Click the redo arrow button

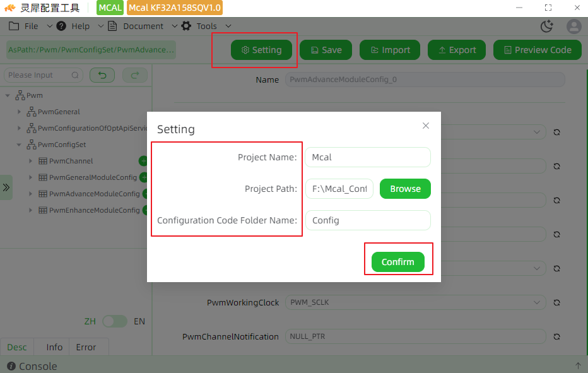click(x=135, y=75)
